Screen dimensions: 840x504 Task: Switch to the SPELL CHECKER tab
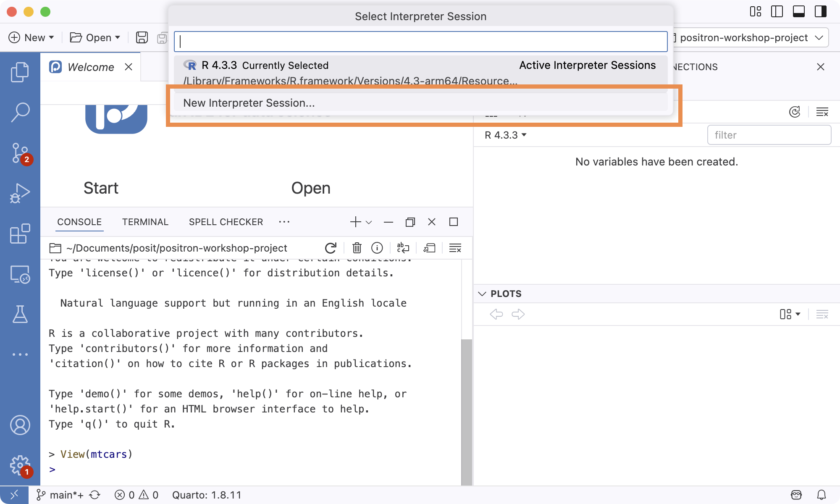point(226,222)
